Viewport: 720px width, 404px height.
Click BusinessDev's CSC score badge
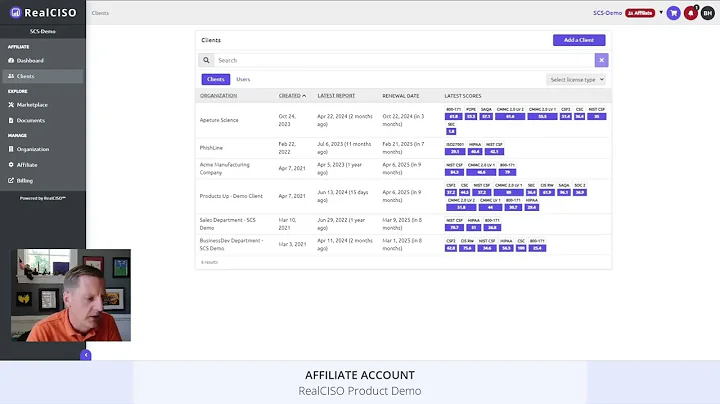pos(521,248)
